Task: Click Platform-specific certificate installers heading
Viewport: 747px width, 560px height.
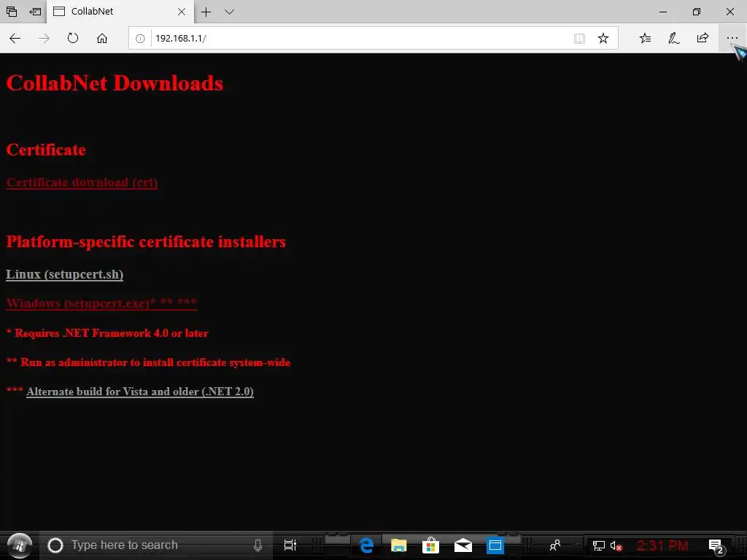Action: tap(146, 242)
